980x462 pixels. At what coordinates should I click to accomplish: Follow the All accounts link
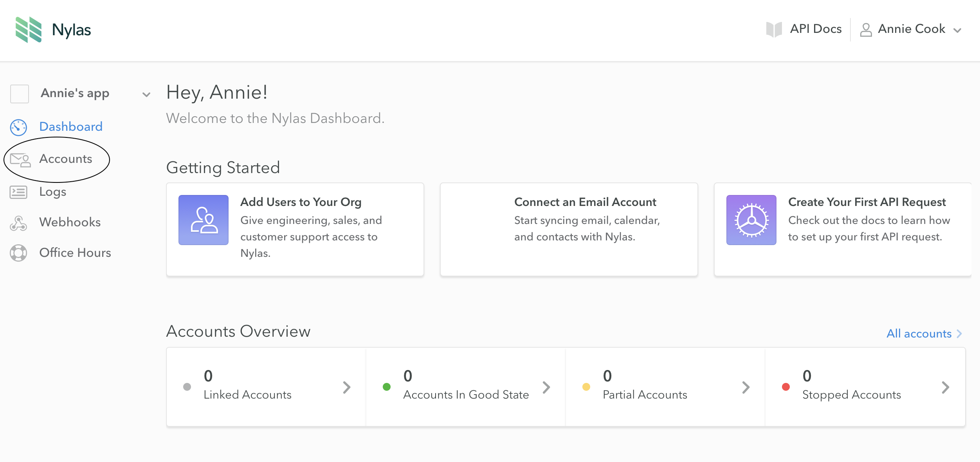coord(919,333)
